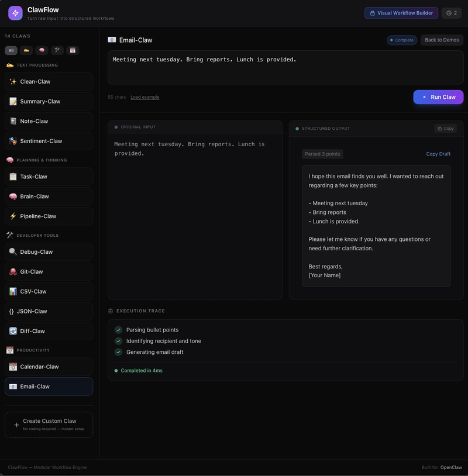Click the Note-Claw notebook icon
This screenshot has width=468, height=476.
coord(13,121)
